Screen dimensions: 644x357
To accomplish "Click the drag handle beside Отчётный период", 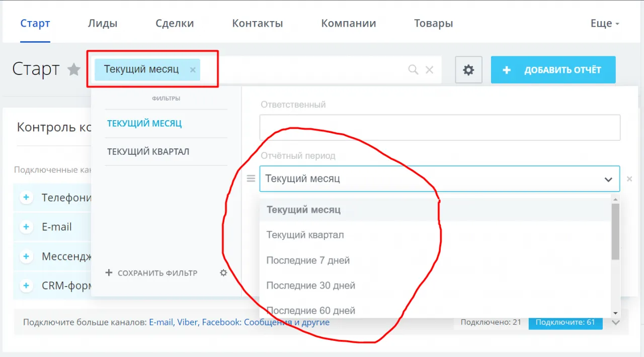I will pos(251,178).
